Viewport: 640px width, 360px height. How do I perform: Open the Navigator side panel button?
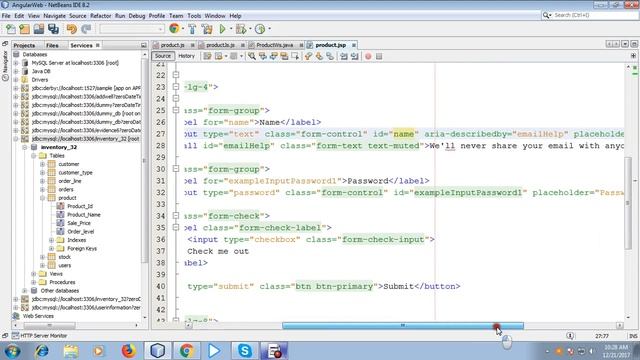(5, 65)
